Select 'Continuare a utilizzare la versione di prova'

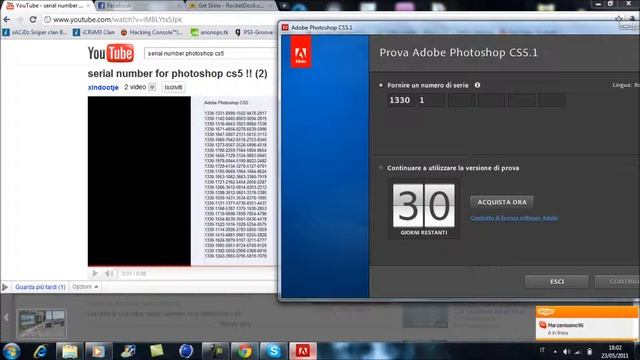(x=381, y=168)
